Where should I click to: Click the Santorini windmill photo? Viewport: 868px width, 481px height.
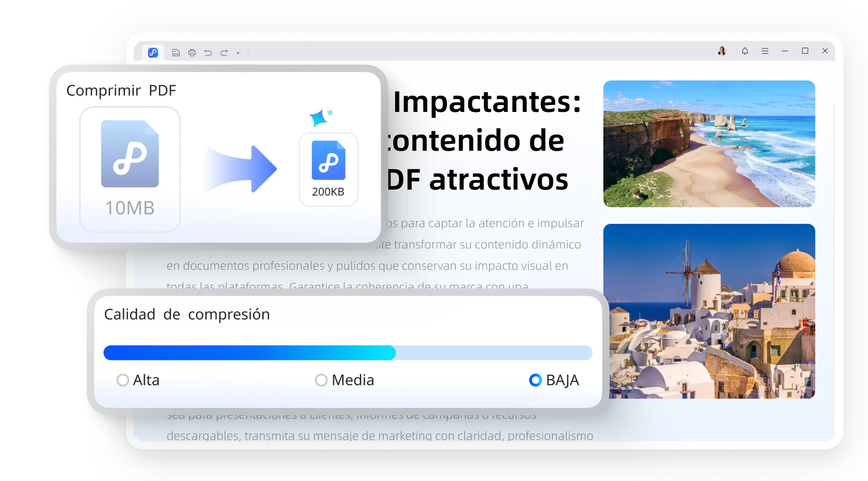pos(709,311)
